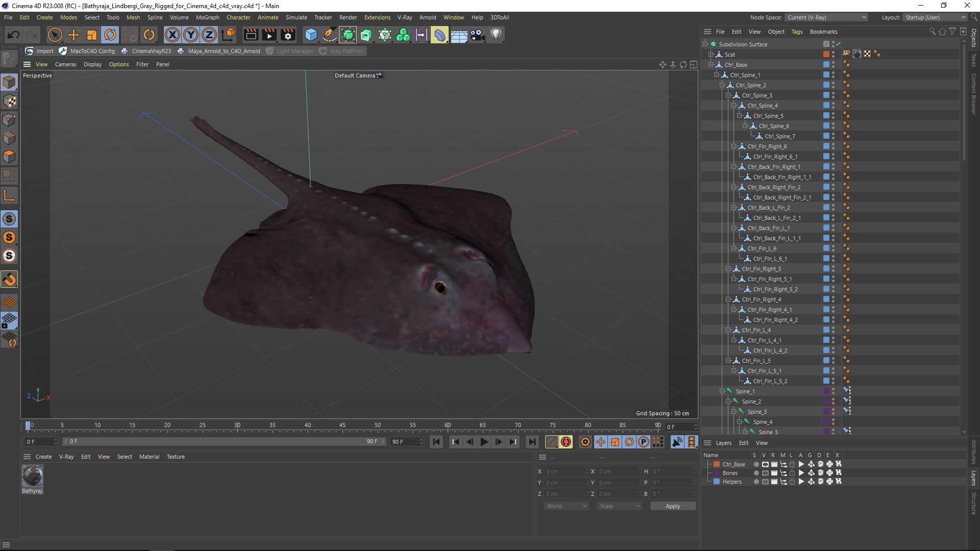Toggle Autokeying red record button

pos(566,442)
